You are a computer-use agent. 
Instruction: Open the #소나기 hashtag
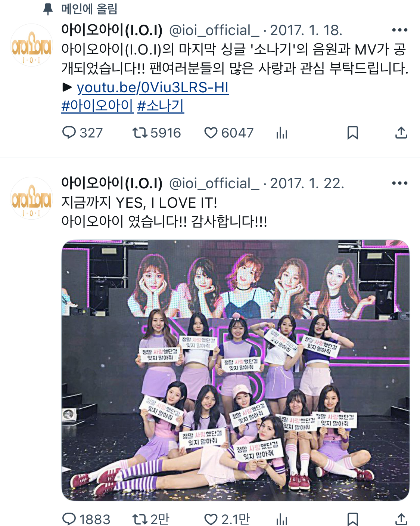pos(161,106)
